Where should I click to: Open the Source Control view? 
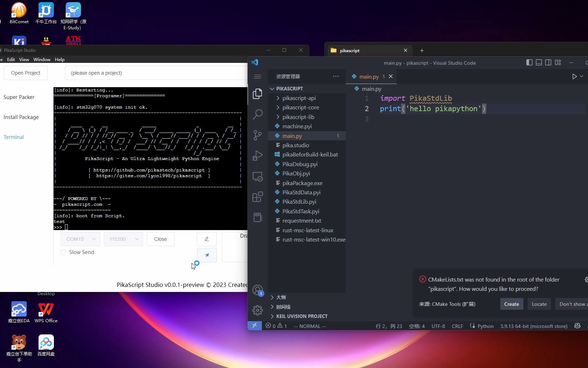[258, 135]
